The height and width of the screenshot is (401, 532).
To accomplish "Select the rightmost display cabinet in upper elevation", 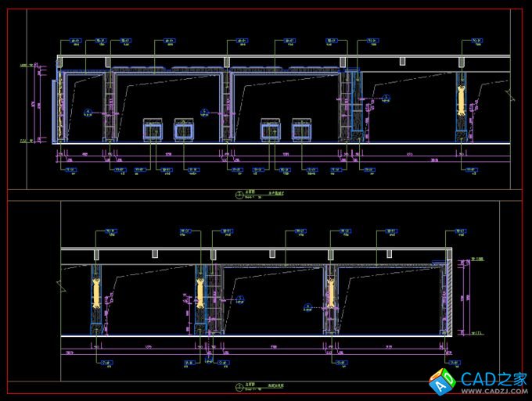I will pos(302,130).
